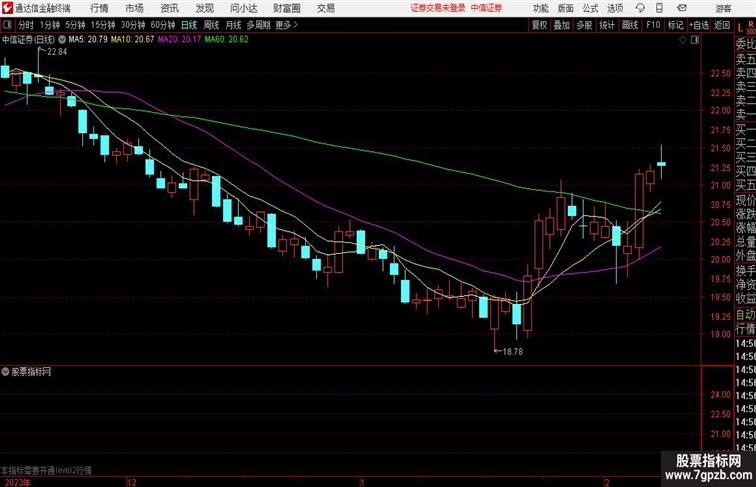Toggle the left panel icon beside 分时

(7, 25)
